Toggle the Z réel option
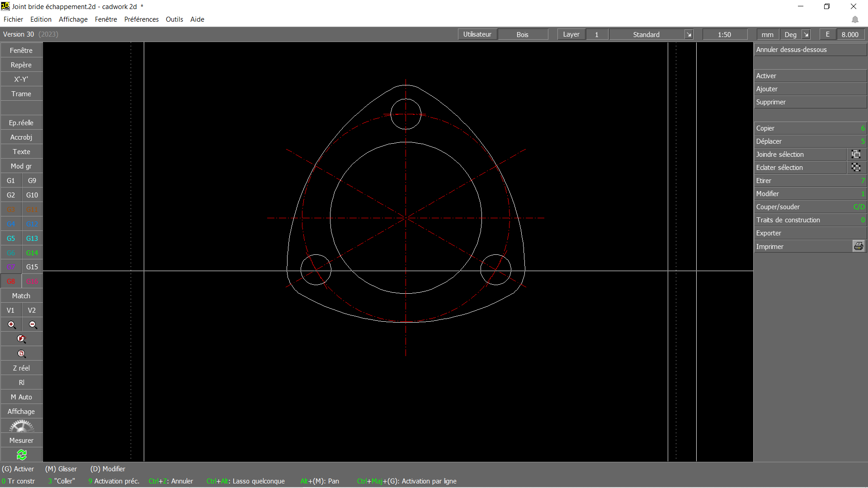 21,368
